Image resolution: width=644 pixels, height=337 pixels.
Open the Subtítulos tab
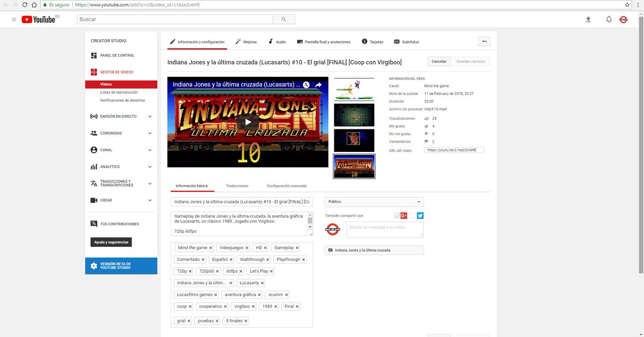406,42
